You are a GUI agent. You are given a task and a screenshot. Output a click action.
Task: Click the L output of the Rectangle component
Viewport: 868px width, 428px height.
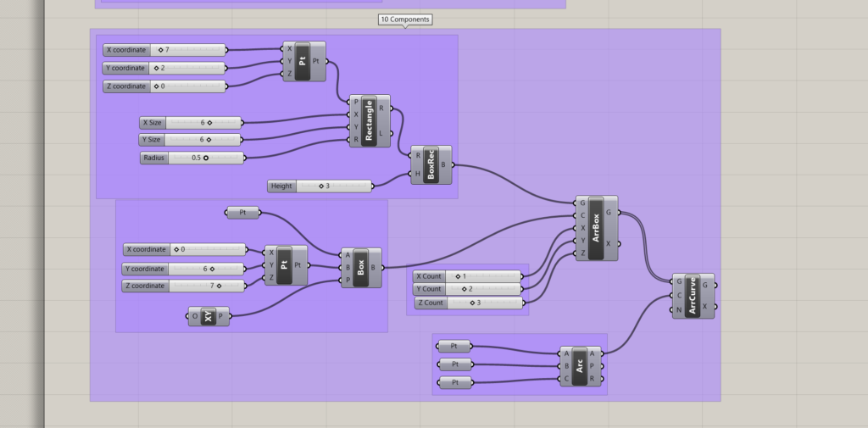click(381, 133)
